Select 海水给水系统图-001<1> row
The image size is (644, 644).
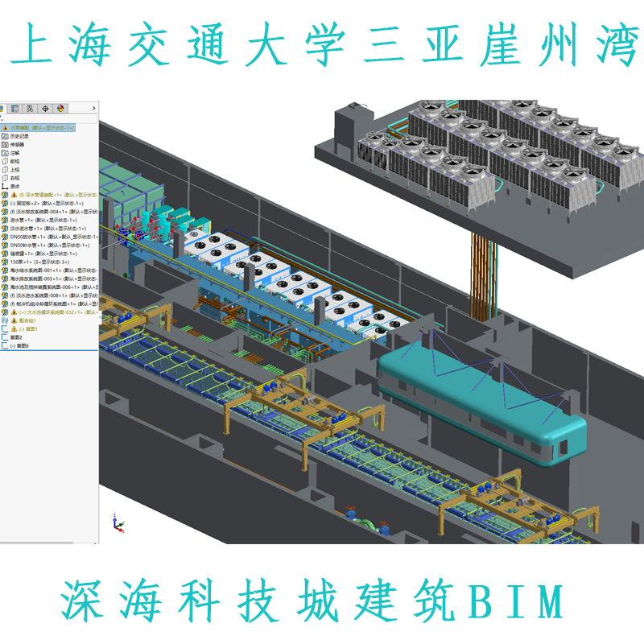click(49, 270)
